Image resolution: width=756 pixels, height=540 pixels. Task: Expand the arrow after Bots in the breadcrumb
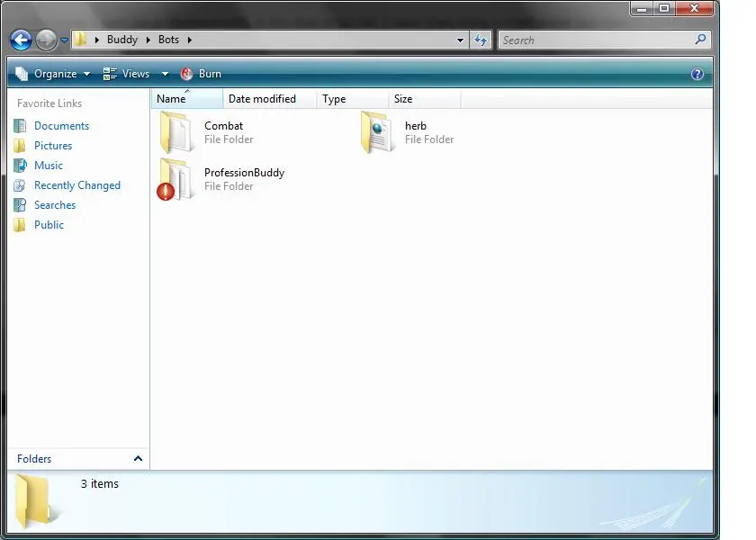tap(190, 40)
